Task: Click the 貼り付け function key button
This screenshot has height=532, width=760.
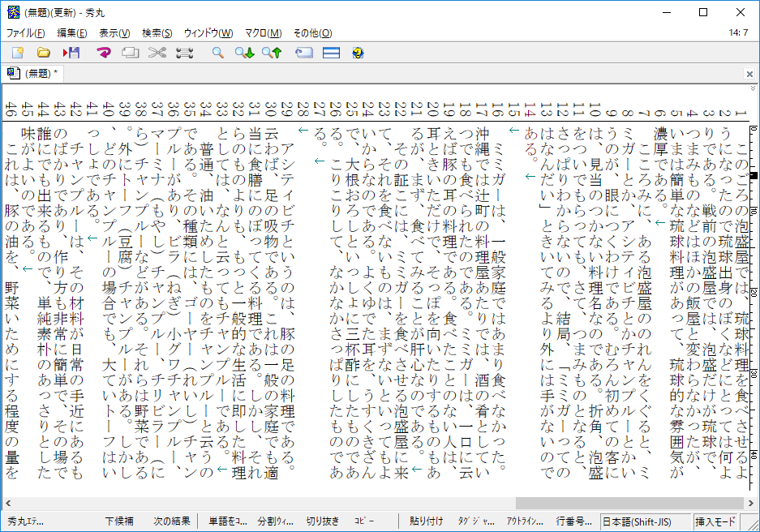Action: pos(426,521)
